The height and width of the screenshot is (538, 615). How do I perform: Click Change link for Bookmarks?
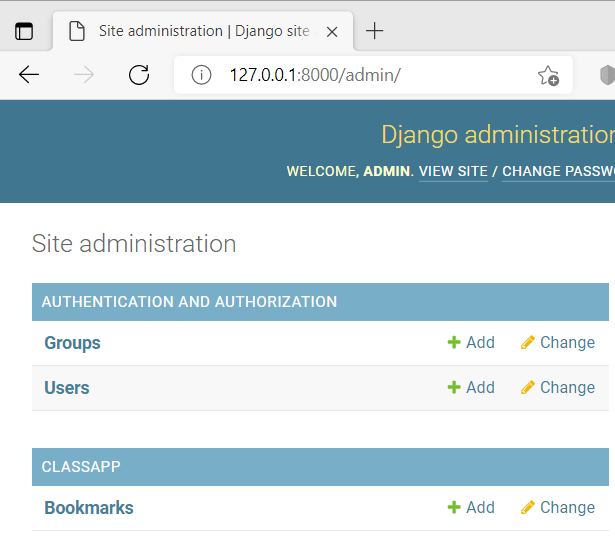[567, 507]
